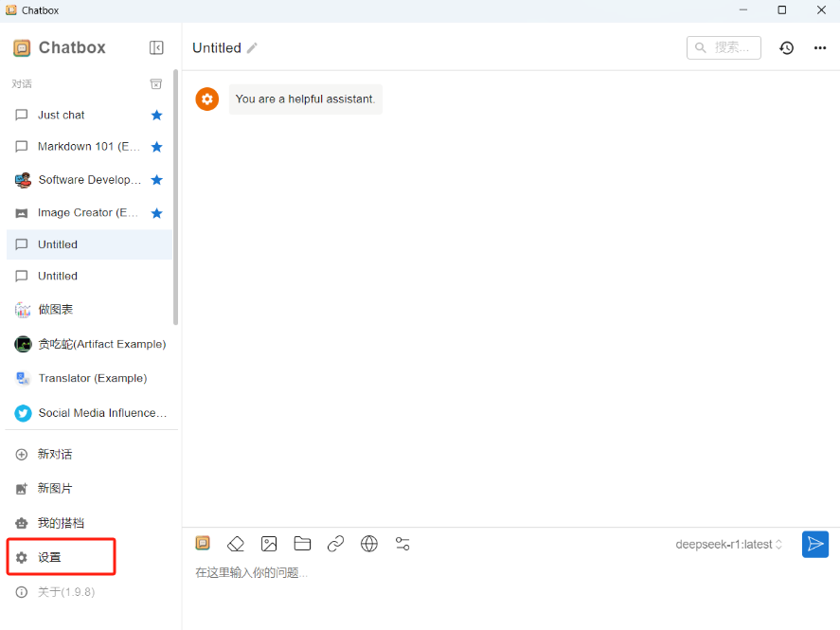The height and width of the screenshot is (630, 840).
Task: Edit the Untitled title pencil icon
Action: tap(252, 48)
